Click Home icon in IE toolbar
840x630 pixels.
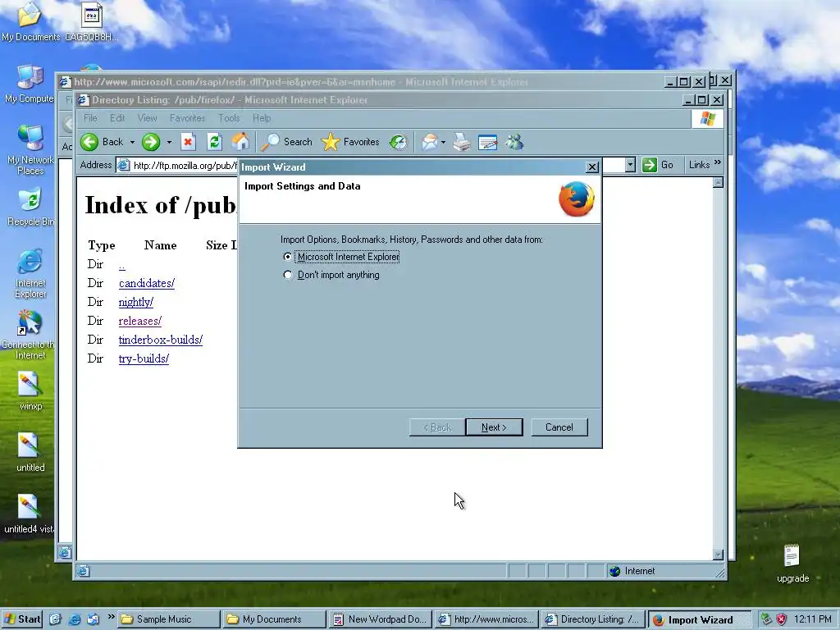tap(240, 142)
